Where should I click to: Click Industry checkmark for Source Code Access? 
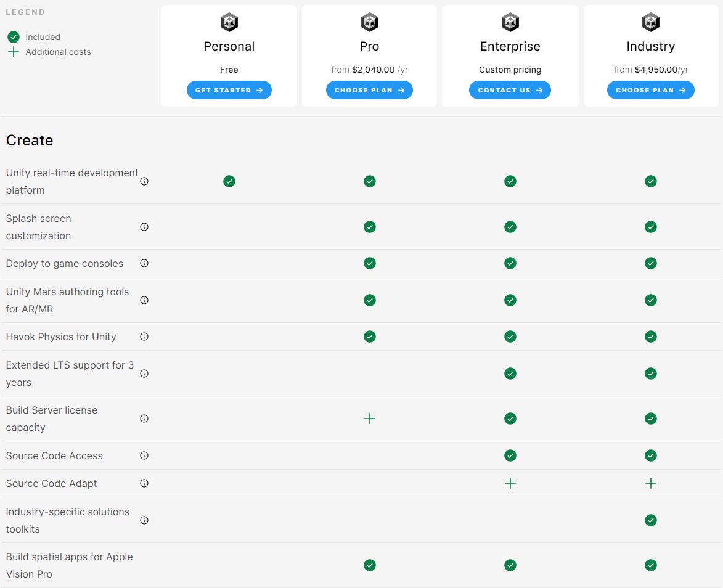tap(651, 455)
